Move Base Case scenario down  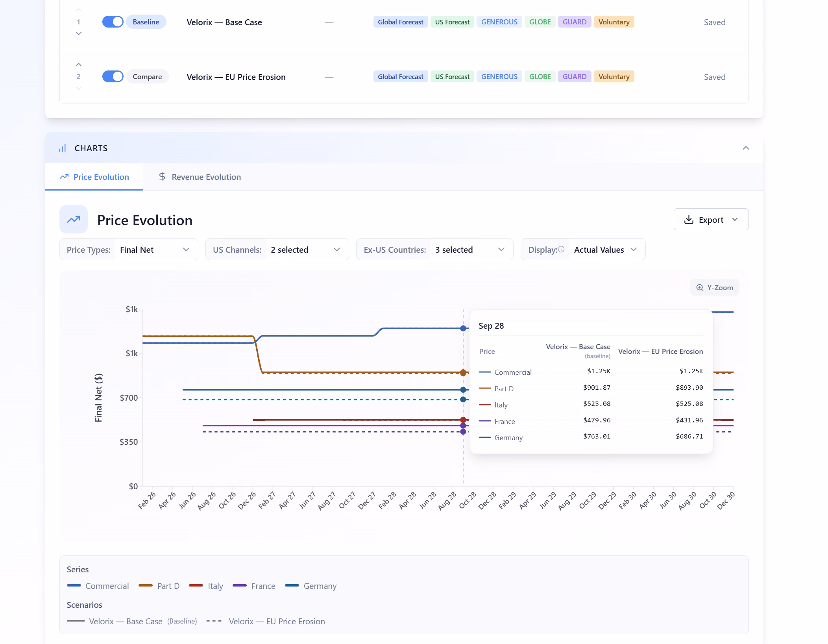[79, 33]
